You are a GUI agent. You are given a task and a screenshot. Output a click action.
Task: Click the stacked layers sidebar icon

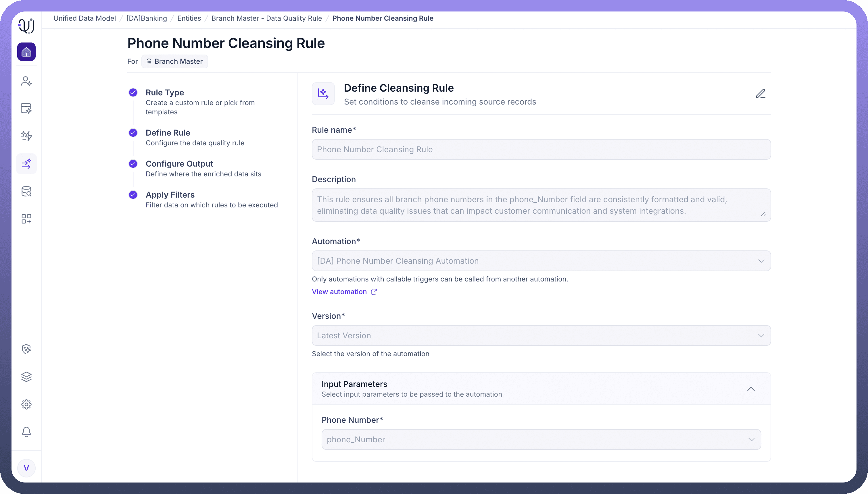[26, 377]
